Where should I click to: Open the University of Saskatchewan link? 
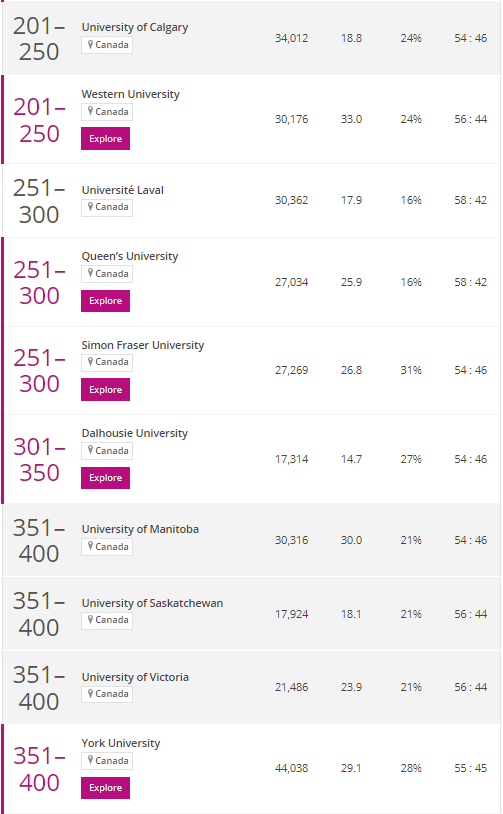[152, 603]
